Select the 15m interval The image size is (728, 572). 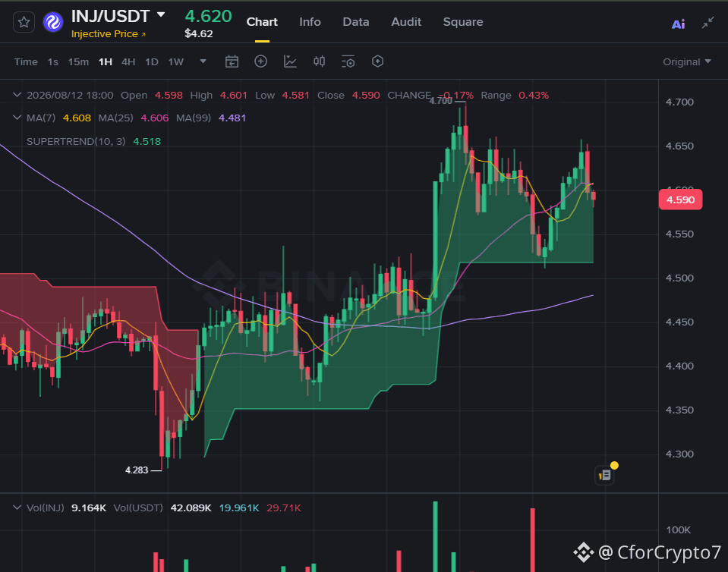(78, 61)
